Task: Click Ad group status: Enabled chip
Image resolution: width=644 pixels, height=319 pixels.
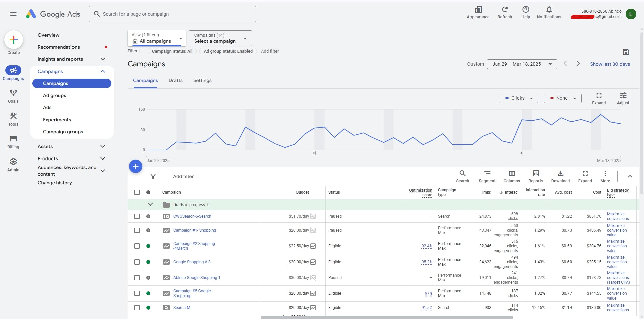Action: (228, 51)
